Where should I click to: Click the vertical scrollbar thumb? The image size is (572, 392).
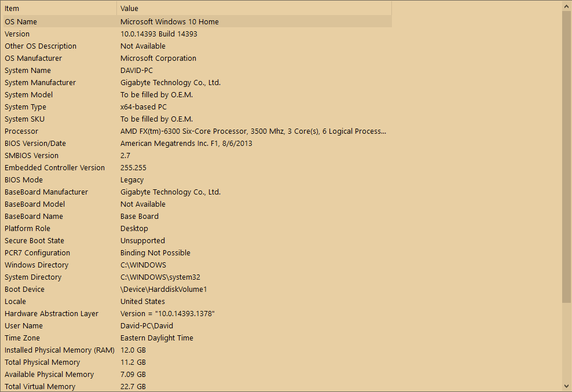(567, 156)
